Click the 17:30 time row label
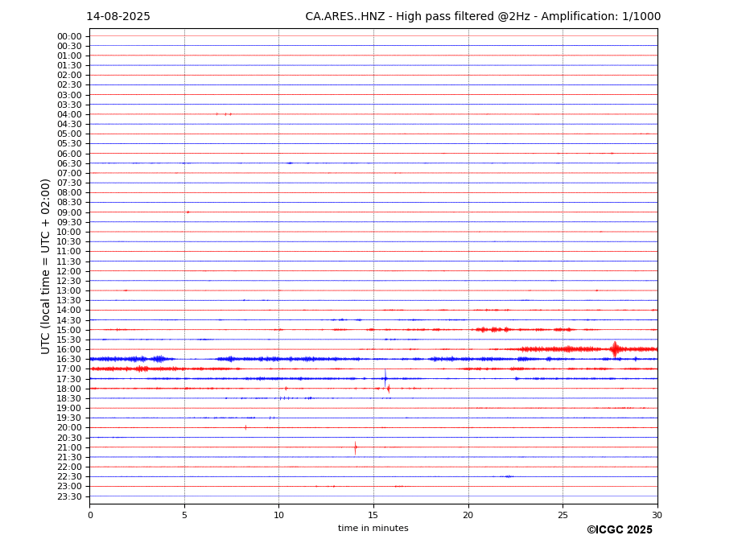Image resolution: width=746 pixels, height=560 pixels. (x=69, y=379)
